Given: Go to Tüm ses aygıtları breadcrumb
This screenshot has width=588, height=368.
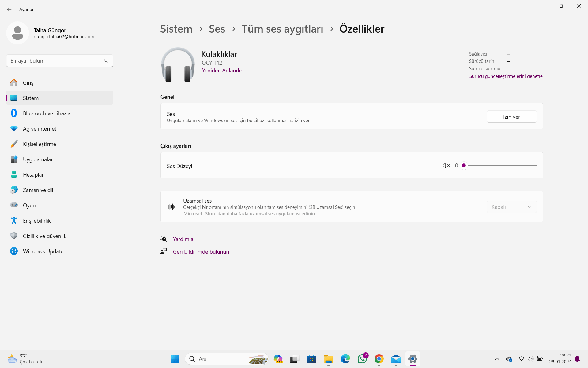Looking at the screenshot, I should [x=282, y=29].
